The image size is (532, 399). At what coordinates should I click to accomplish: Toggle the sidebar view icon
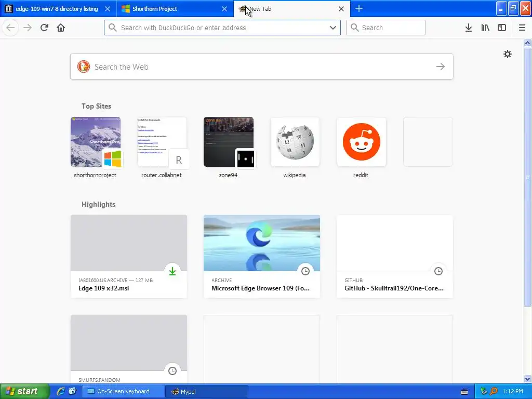[502, 28]
